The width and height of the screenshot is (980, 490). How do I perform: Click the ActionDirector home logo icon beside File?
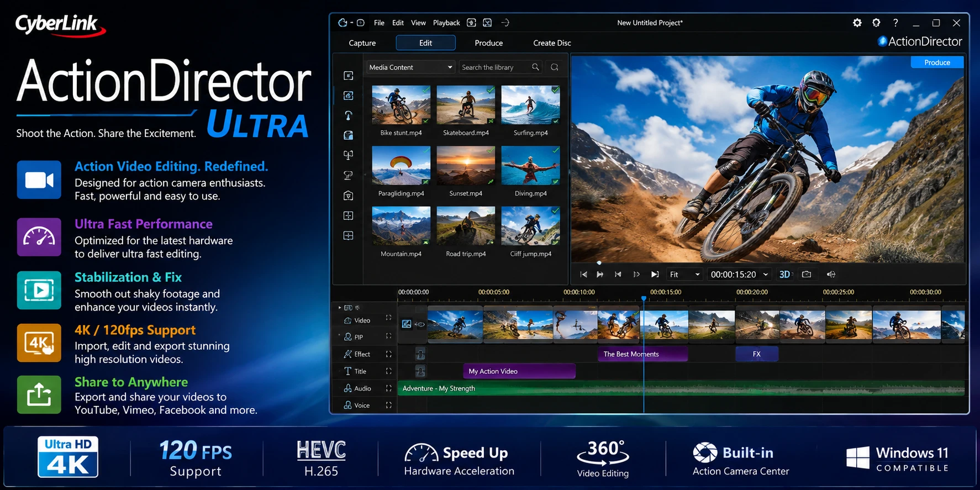[x=343, y=23]
